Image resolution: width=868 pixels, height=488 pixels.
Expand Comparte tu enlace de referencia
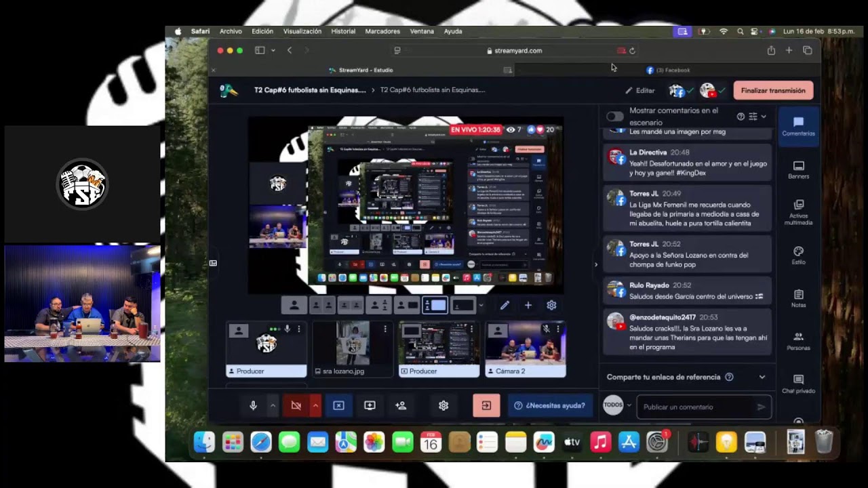(762, 378)
